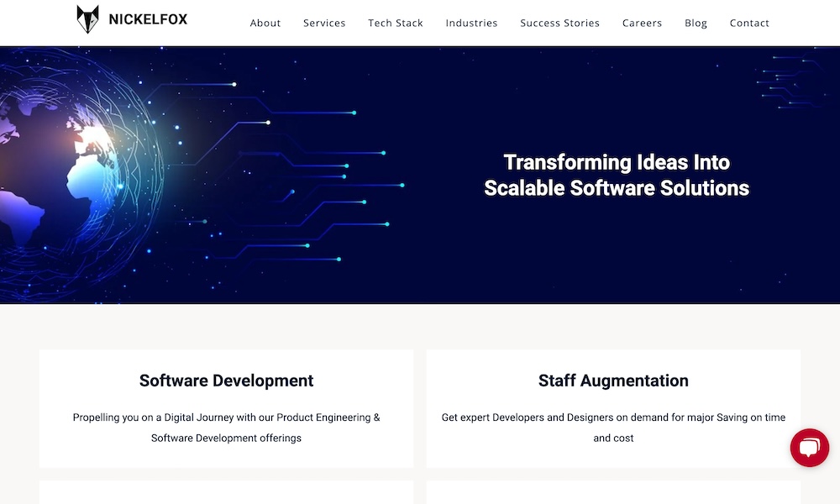840x504 pixels.
Task: Select the partially visible card below Software Development
Action: tap(226, 492)
